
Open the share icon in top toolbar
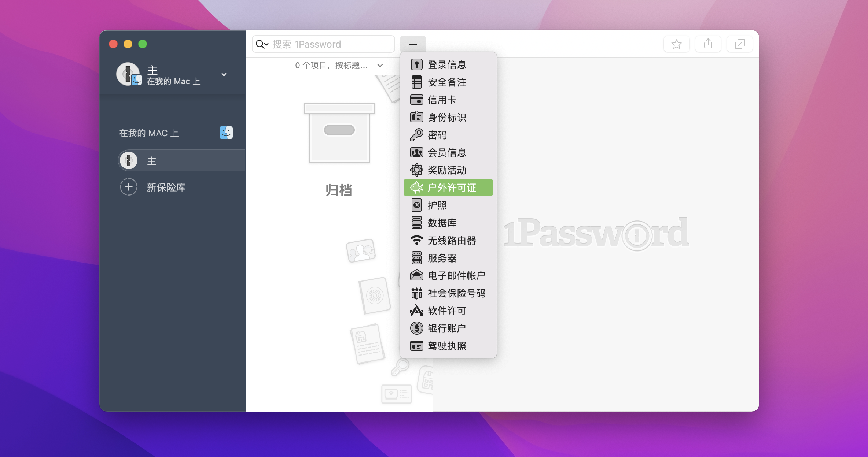point(708,44)
